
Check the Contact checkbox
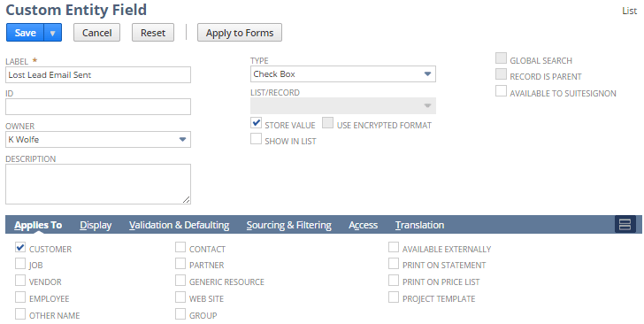[180, 247]
